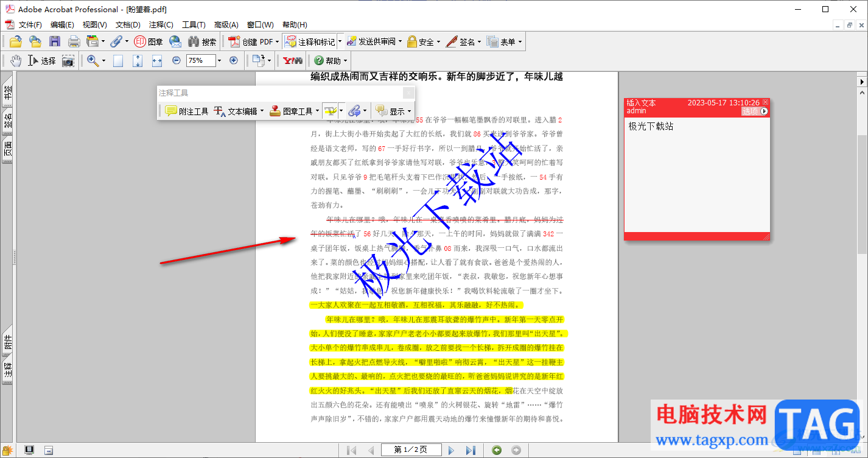Click the rotate page view icon
The image size is (868, 458).
tap(258, 60)
